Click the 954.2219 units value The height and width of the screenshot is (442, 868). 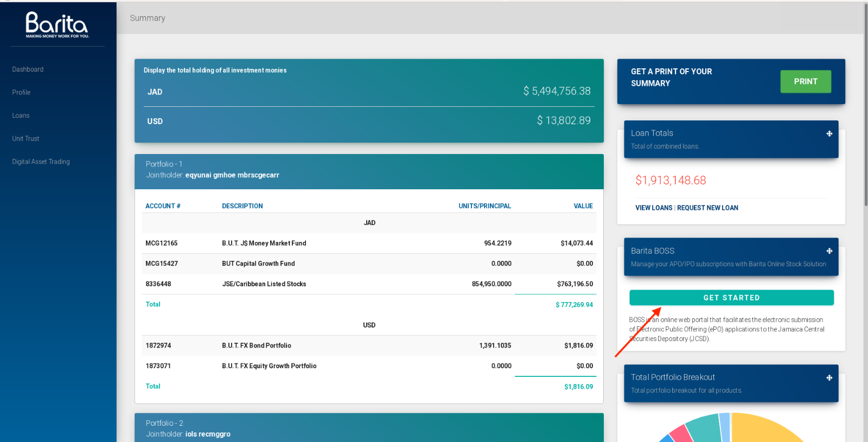point(498,244)
